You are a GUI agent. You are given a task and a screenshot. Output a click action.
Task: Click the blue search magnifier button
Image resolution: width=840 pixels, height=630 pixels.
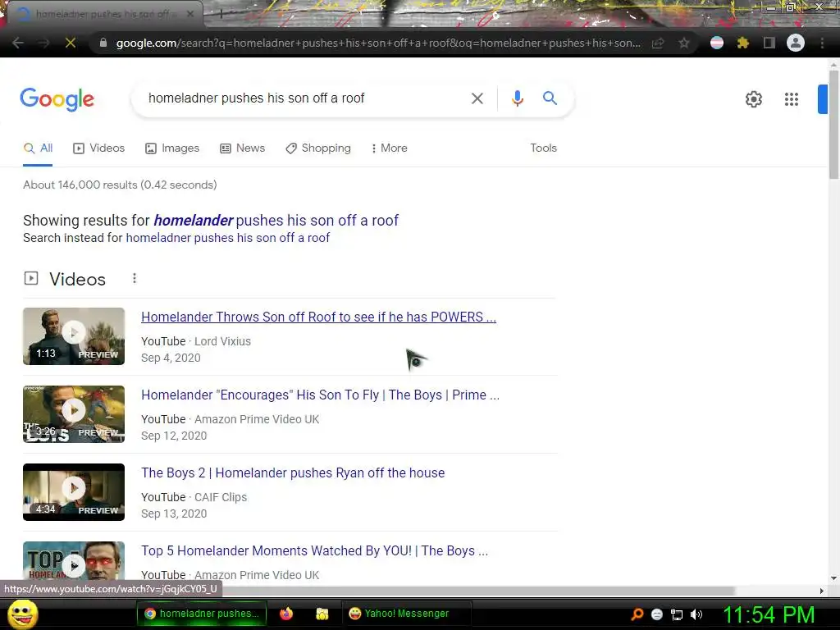click(x=550, y=98)
